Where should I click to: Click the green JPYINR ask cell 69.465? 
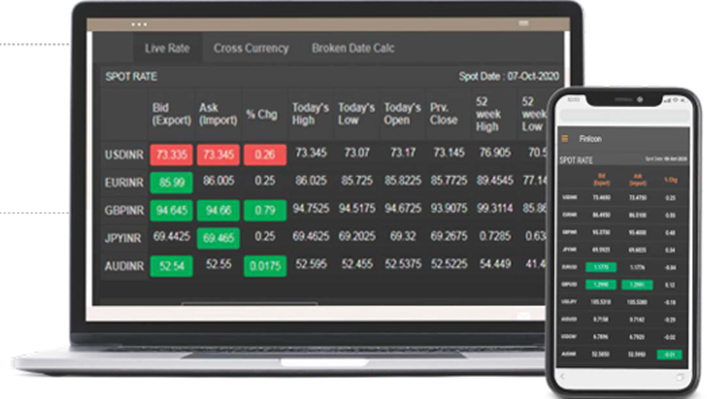click(x=218, y=238)
